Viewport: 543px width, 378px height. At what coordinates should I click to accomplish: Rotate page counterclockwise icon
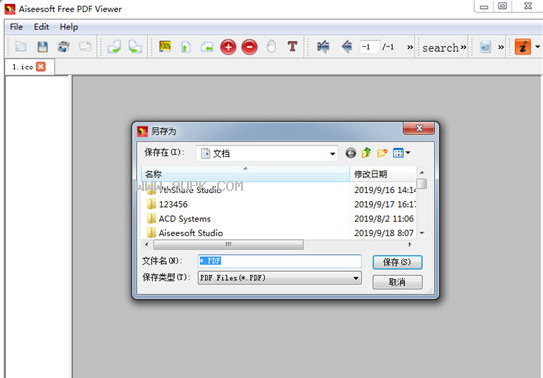[x=114, y=46]
